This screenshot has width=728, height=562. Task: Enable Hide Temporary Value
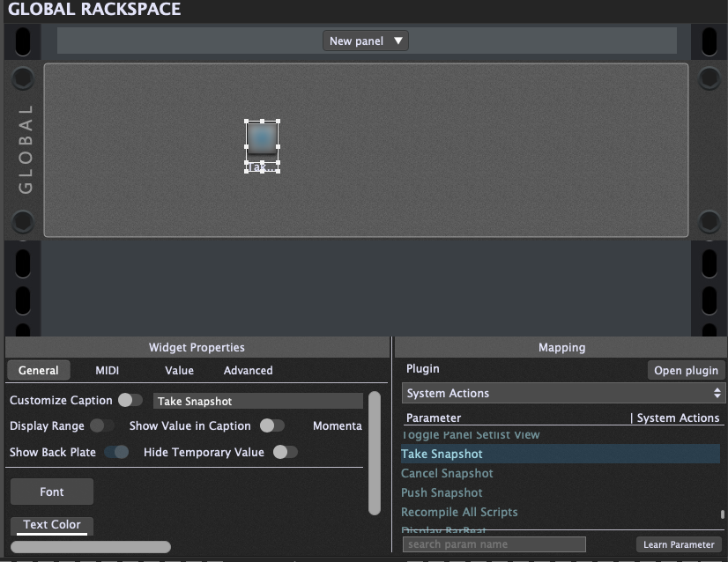(x=285, y=452)
